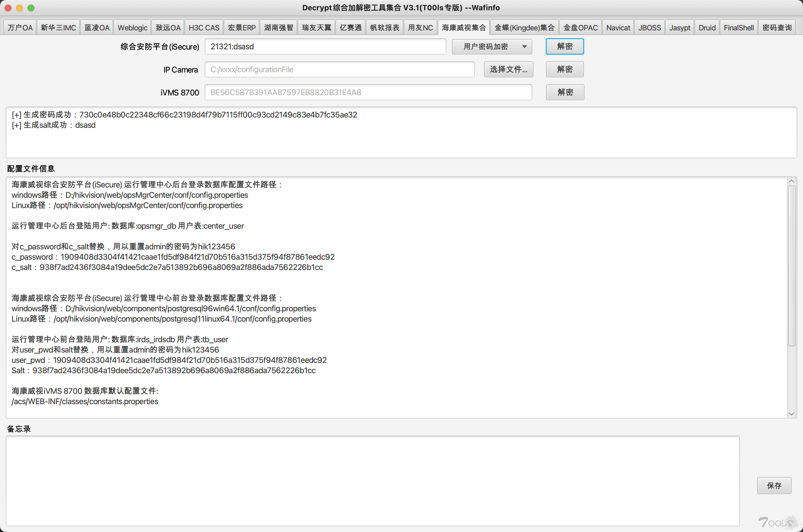Click the iSecure input field containing 21321:dsasd

pyautogui.click(x=325, y=46)
